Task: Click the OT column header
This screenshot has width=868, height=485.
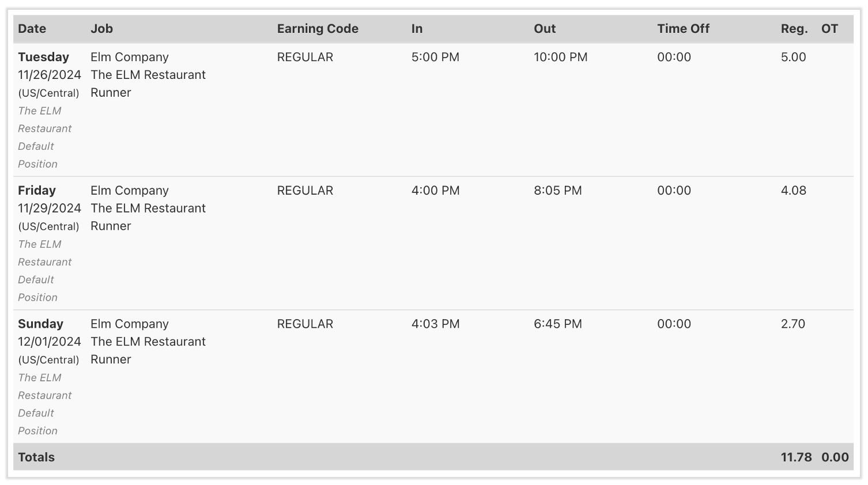Action: tap(829, 29)
